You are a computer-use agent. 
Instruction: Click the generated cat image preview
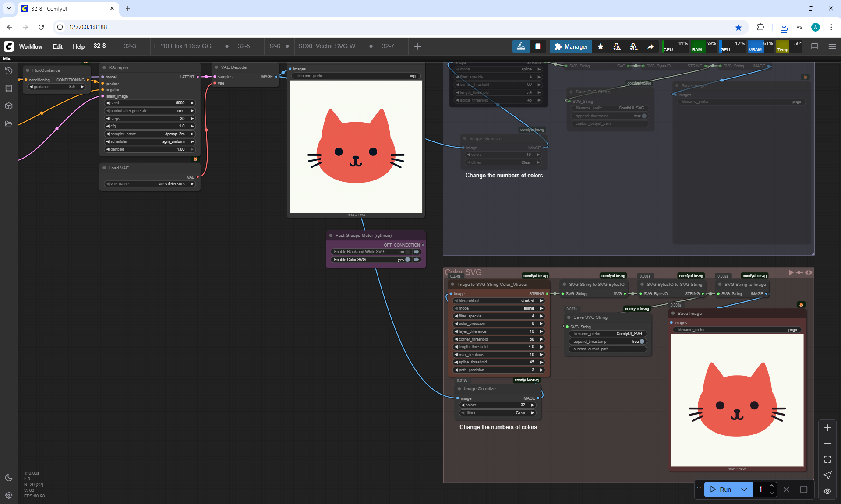point(356,147)
